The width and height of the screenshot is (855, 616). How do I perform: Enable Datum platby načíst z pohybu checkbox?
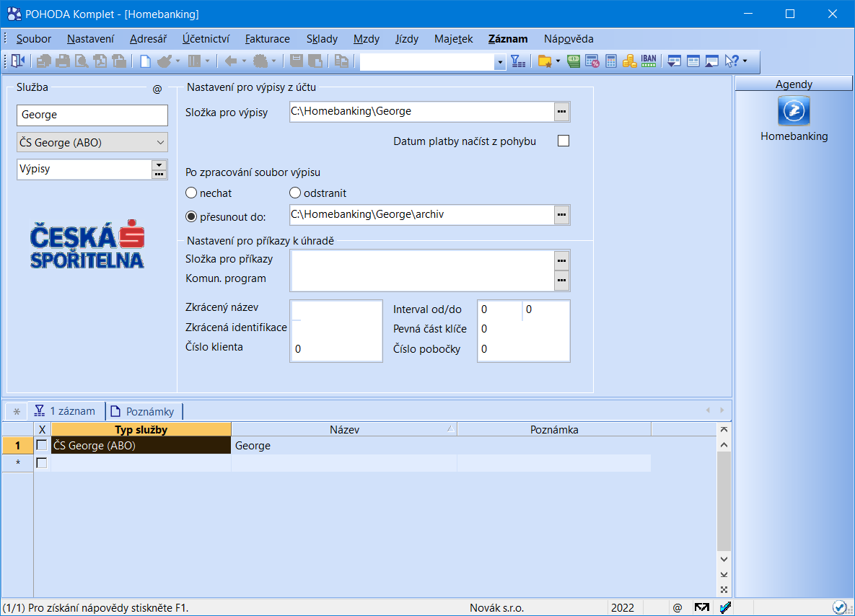click(564, 141)
